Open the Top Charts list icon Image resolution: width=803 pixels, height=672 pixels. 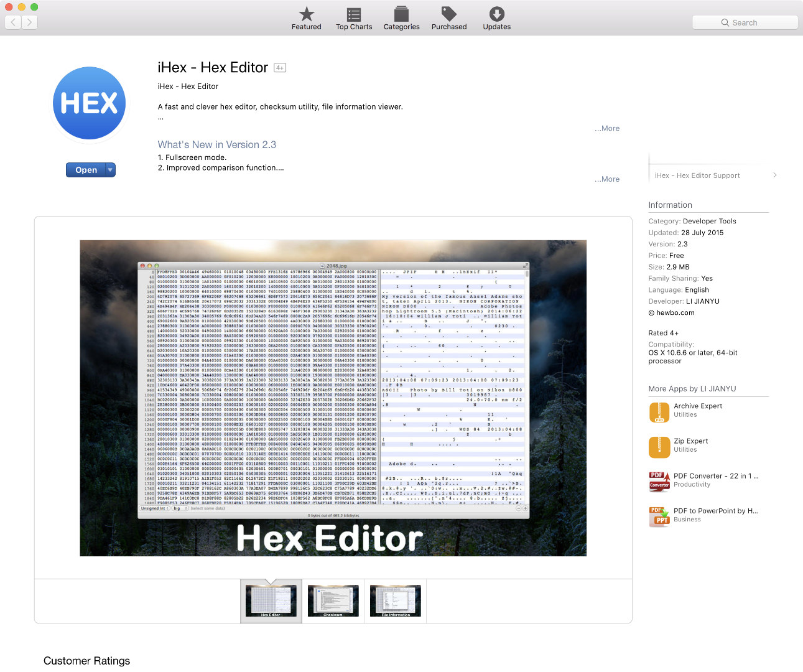(x=354, y=14)
